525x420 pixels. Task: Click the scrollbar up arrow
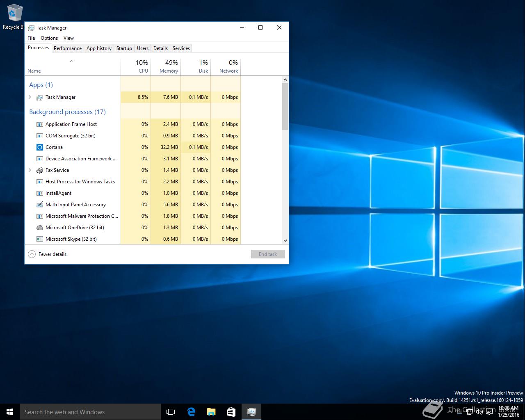pyautogui.click(x=285, y=79)
